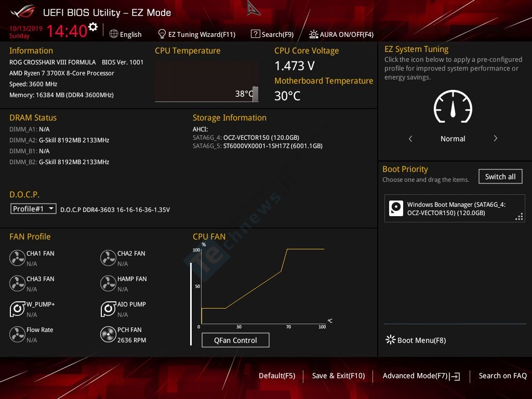Click DIMM_A1 N/A entry
Screen dimensions: 532x399
click(30, 129)
